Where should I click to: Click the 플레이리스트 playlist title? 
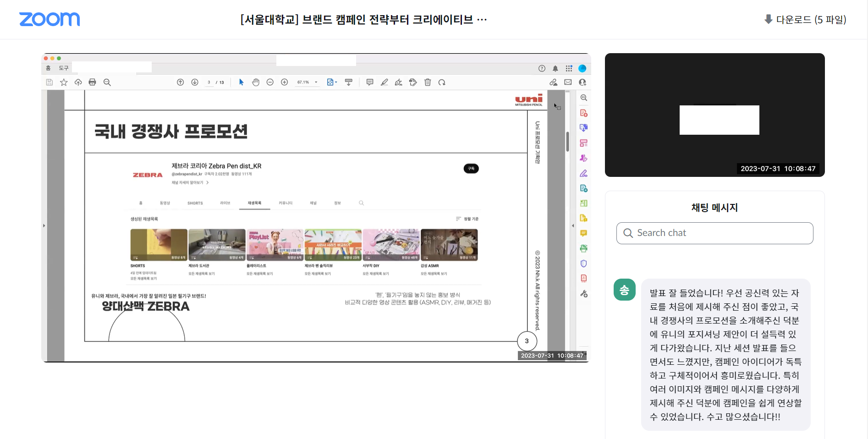[x=256, y=266]
